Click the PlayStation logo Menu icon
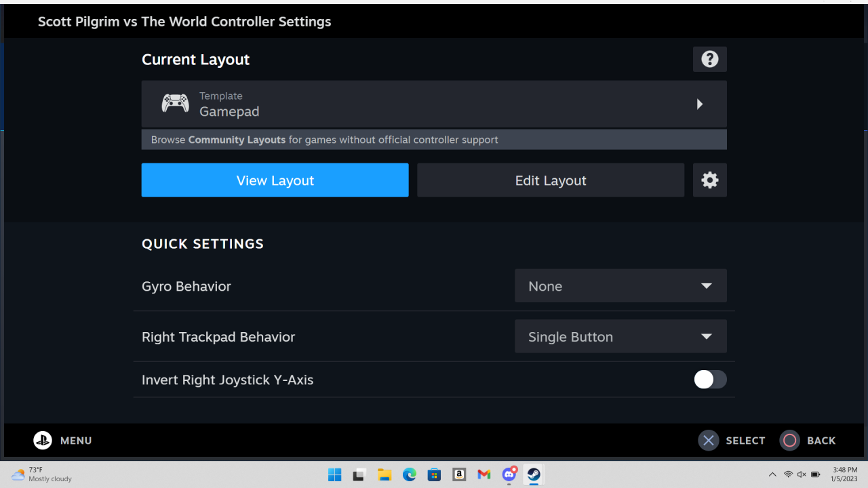Image resolution: width=868 pixels, height=488 pixels. 43,441
